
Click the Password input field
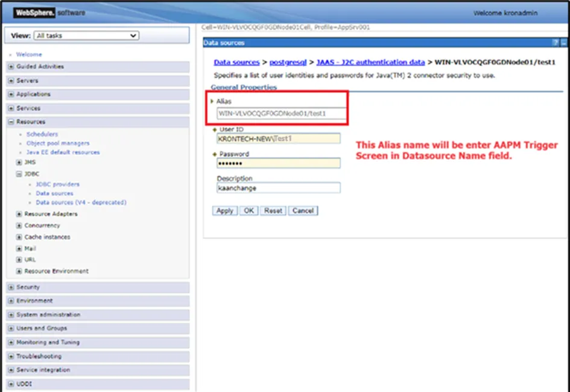(x=279, y=163)
